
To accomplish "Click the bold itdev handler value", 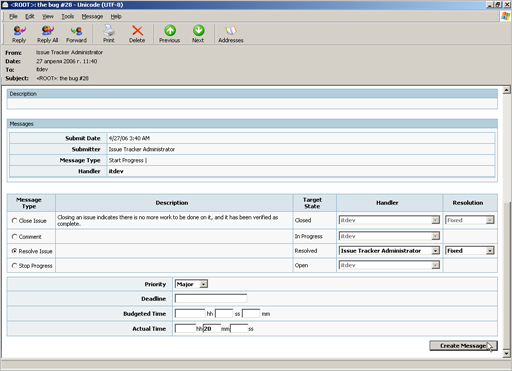I will tap(116, 171).
